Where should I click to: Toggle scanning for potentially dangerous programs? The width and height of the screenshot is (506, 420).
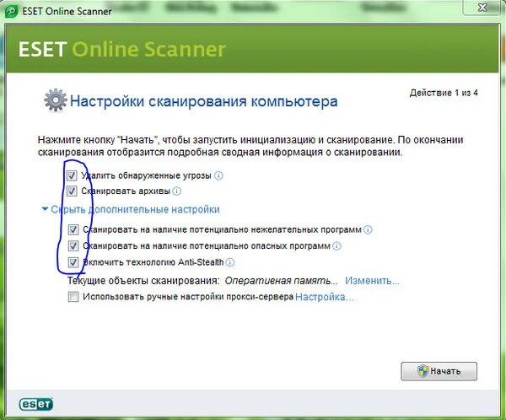[73, 246]
